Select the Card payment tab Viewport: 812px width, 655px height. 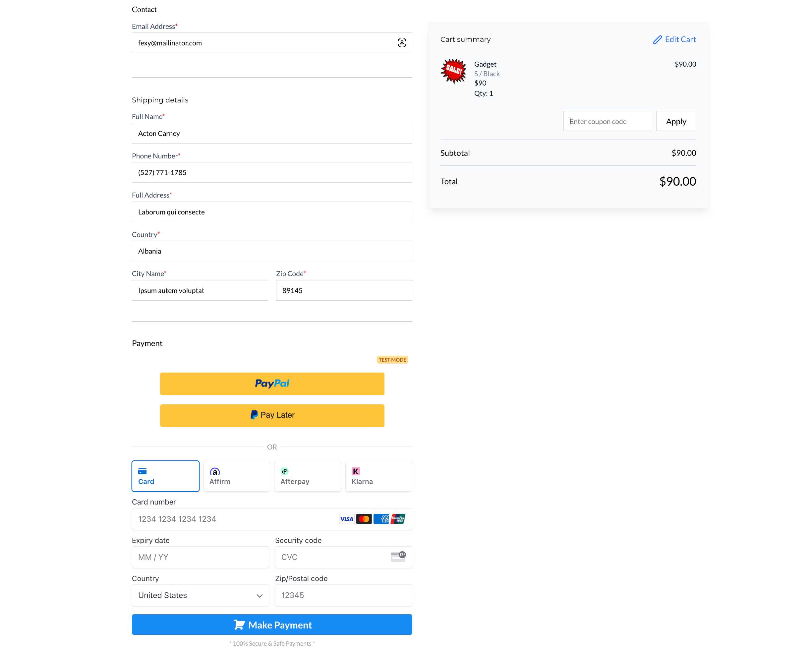click(x=165, y=476)
